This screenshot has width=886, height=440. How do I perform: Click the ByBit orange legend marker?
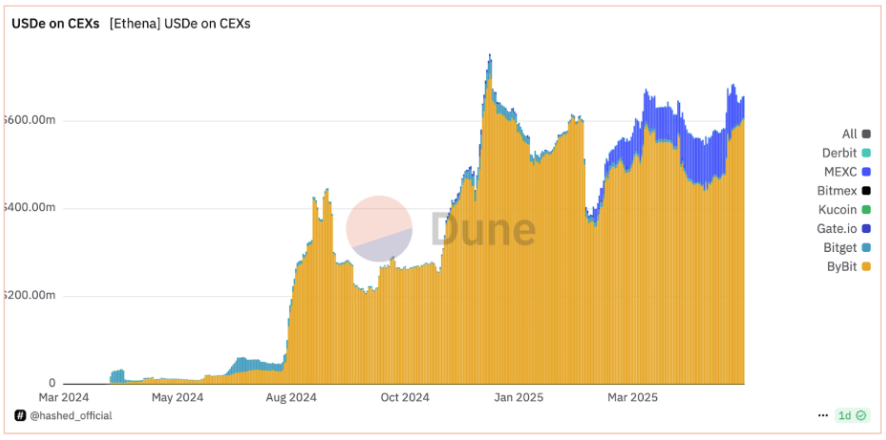866,267
